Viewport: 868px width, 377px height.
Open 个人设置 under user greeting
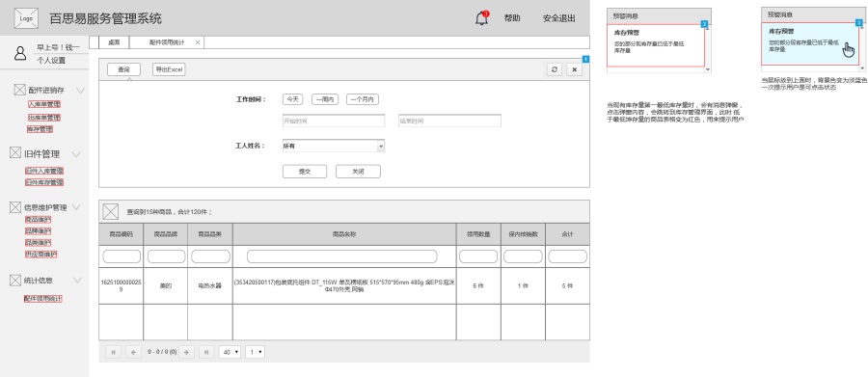[51, 61]
